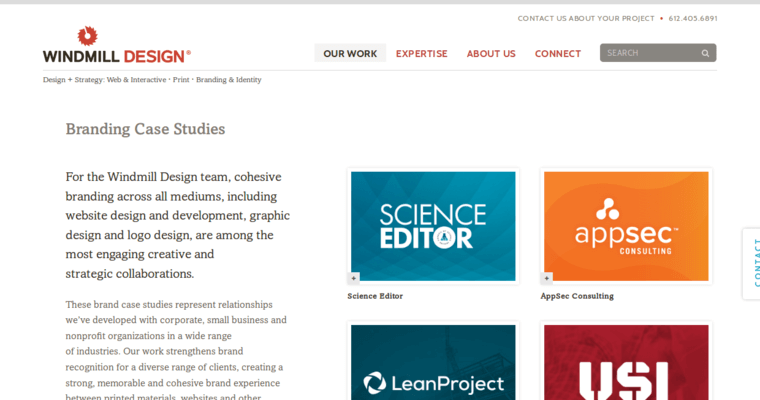
Task: Open the Science Editor case study thumbnail
Action: [x=433, y=226]
